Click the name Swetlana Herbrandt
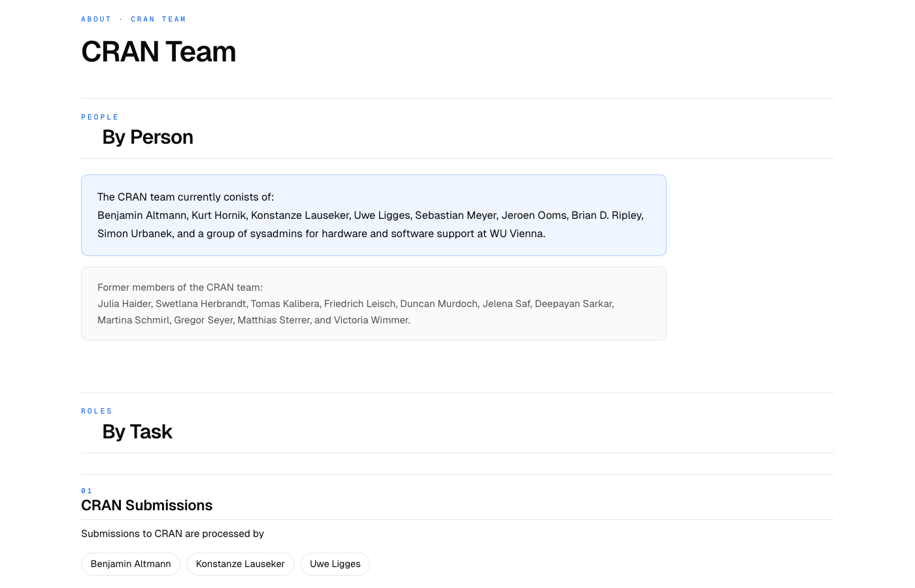The height and width of the screenshot is (588, 915). 201,304
